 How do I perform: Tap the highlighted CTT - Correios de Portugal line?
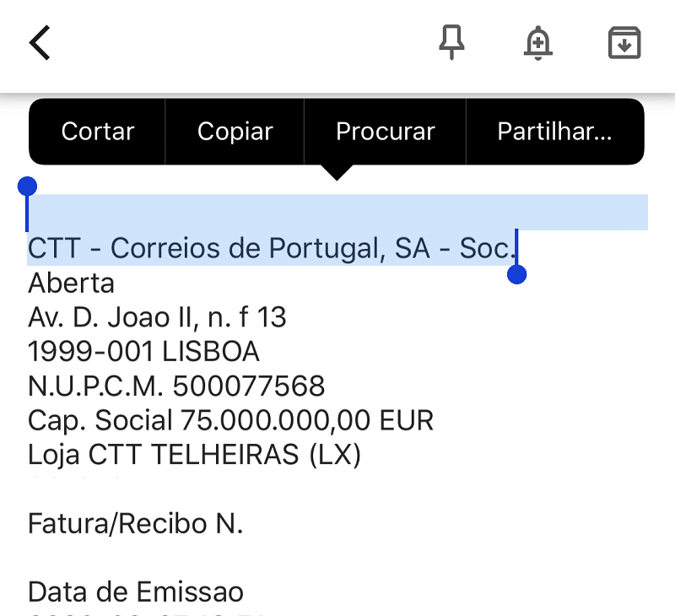[272, 248]
